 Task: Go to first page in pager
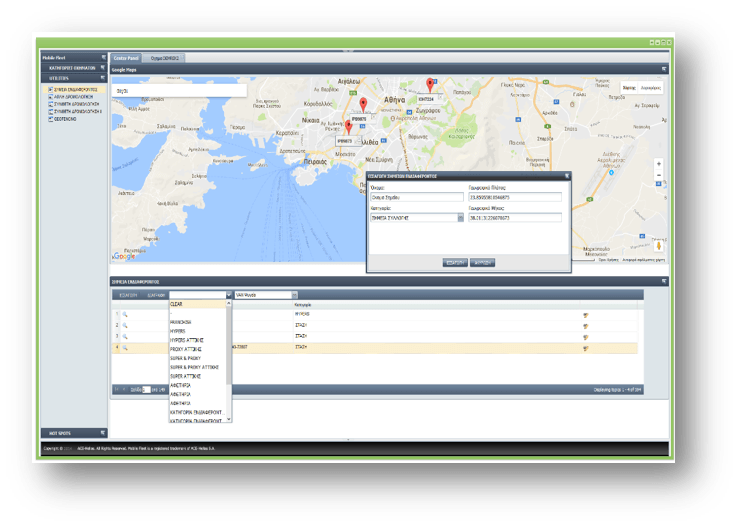coord(117,389)
